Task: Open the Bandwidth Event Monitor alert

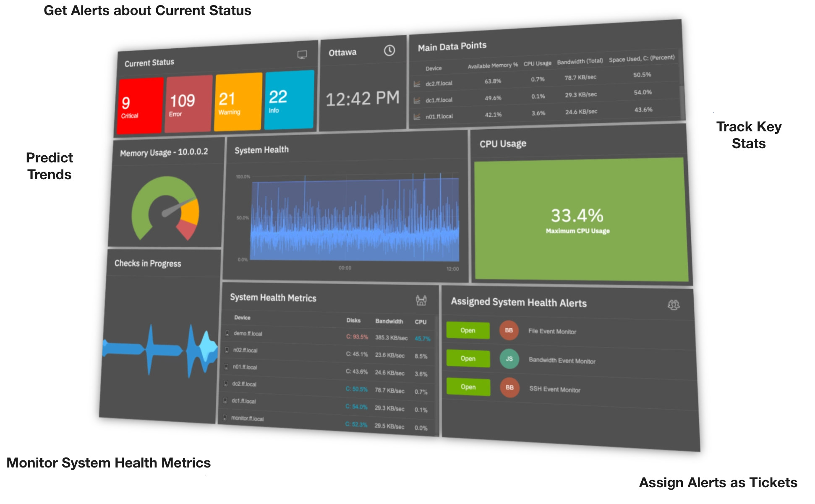Action: pos(468,359)
